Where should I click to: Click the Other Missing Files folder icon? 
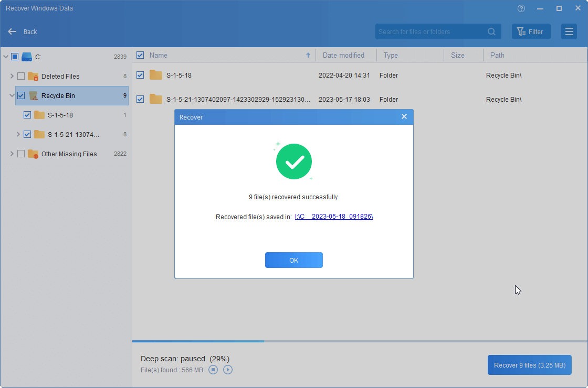[34, 154]
